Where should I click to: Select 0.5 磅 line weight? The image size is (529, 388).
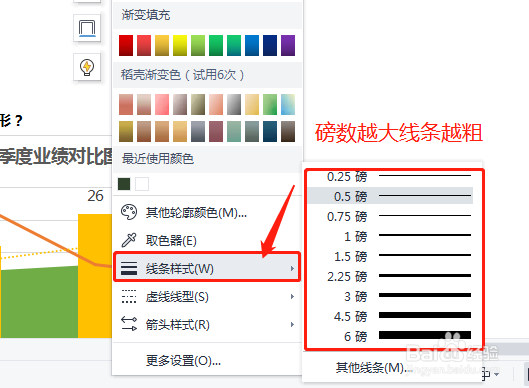pyautogui.click(x=390, y=196)
